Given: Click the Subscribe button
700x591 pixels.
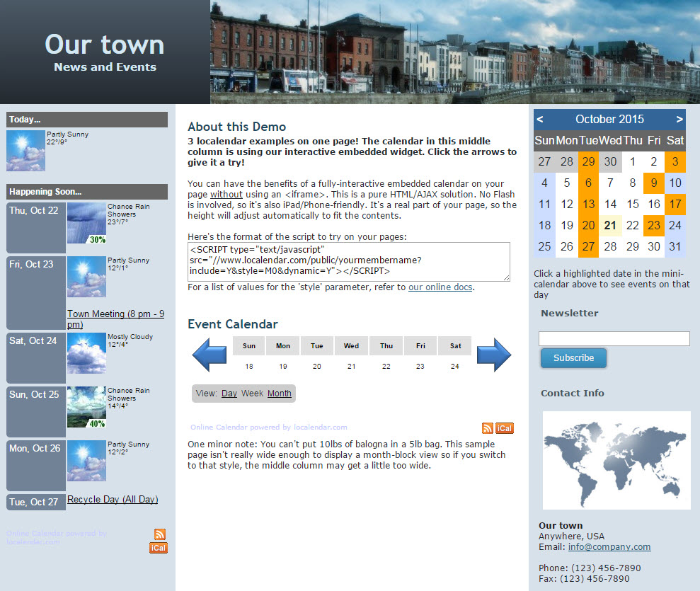Looking at the screenshot, I should pyautogui.click(x=574, y=358).
